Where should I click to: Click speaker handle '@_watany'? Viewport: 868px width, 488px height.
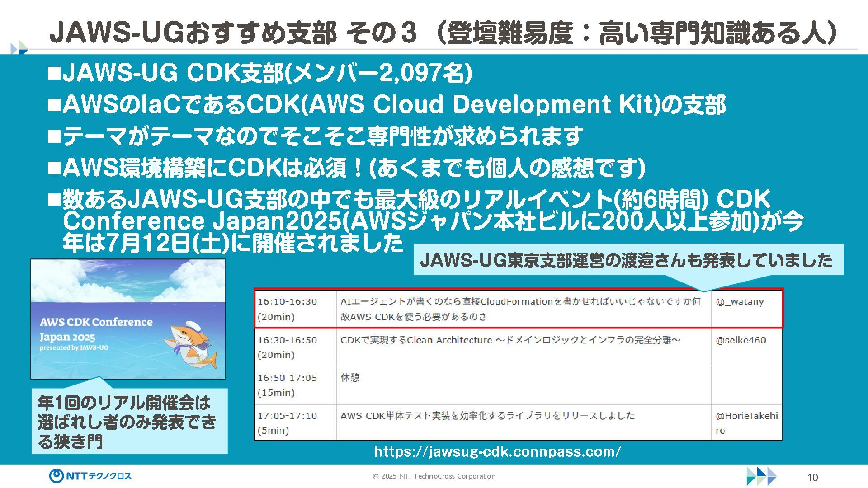tap(740, 302)
